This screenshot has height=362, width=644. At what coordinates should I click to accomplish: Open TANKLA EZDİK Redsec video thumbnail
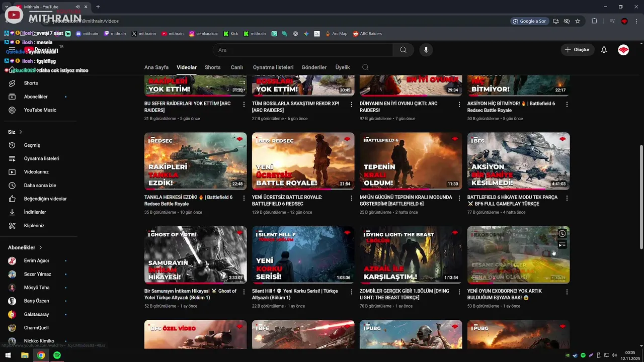[x=196, y=161]
